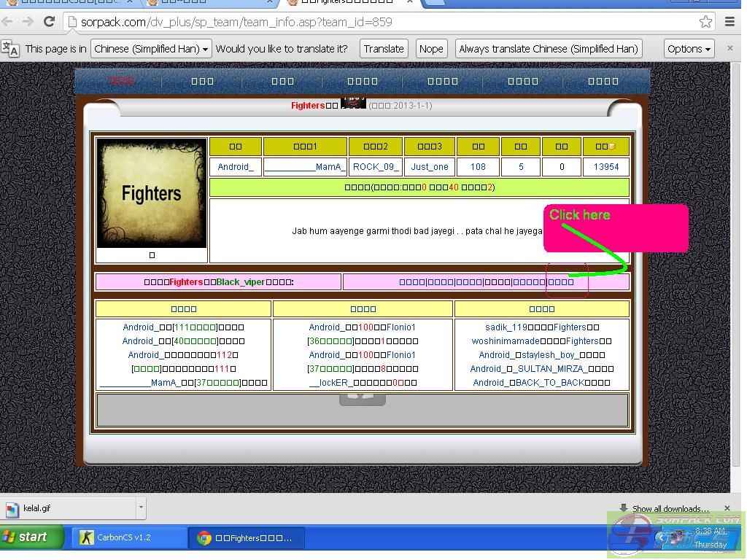Click the translate icon in the bar
The height and width of the screenshot is (560, 747).
(10, 49)
